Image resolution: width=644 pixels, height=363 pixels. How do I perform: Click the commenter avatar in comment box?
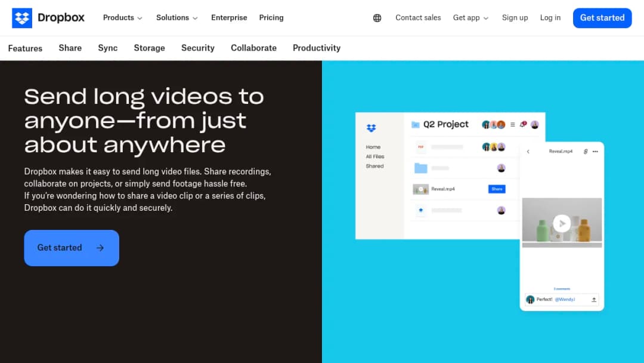[x=530, y=300]
